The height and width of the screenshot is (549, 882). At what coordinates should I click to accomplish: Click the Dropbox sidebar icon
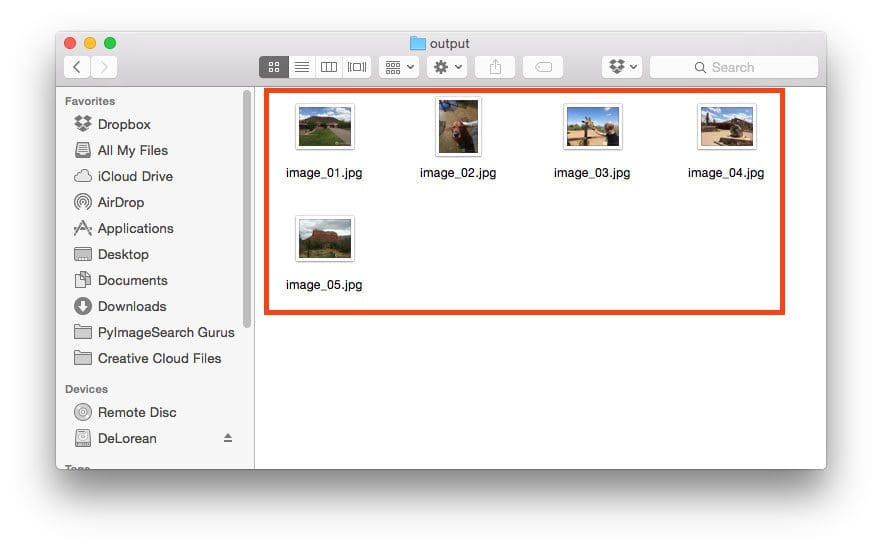tap(83, 124)
